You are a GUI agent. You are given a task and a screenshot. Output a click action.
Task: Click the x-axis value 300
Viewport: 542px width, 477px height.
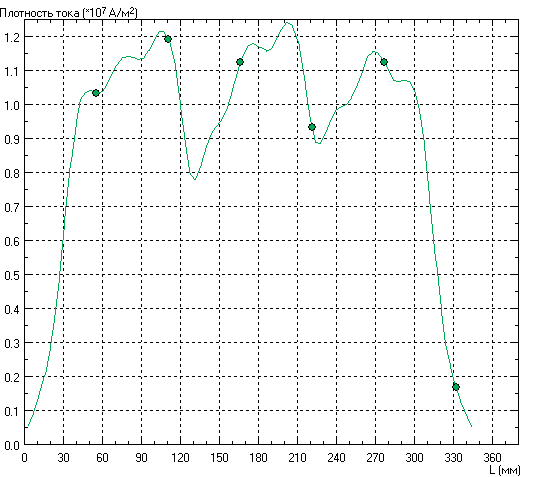(414, 458)
